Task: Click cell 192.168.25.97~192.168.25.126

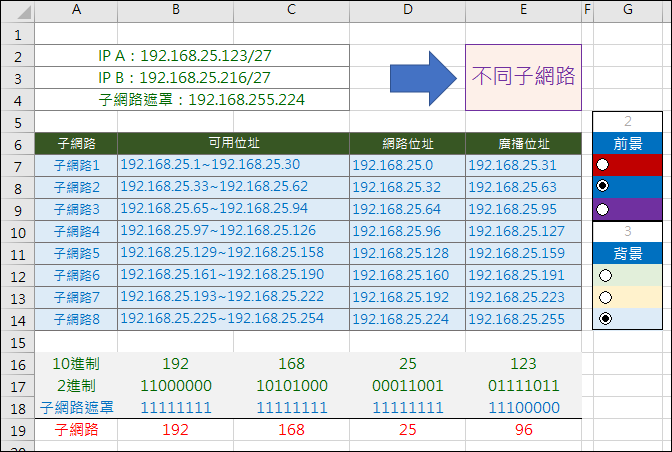Action: click(234, 231)
